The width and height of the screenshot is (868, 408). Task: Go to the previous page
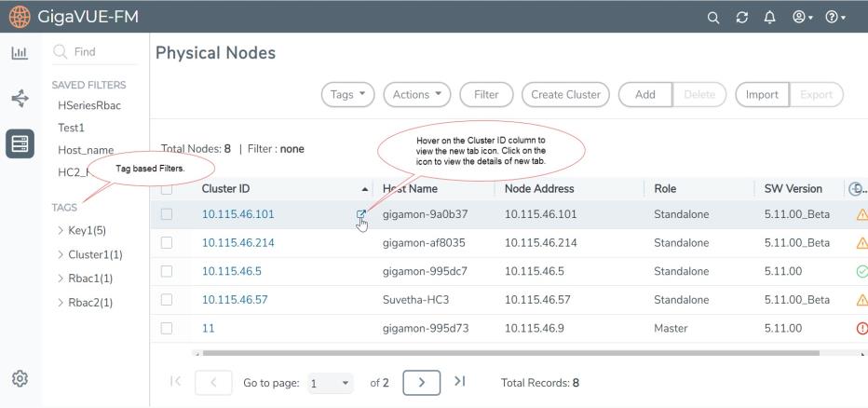point(213,383)
